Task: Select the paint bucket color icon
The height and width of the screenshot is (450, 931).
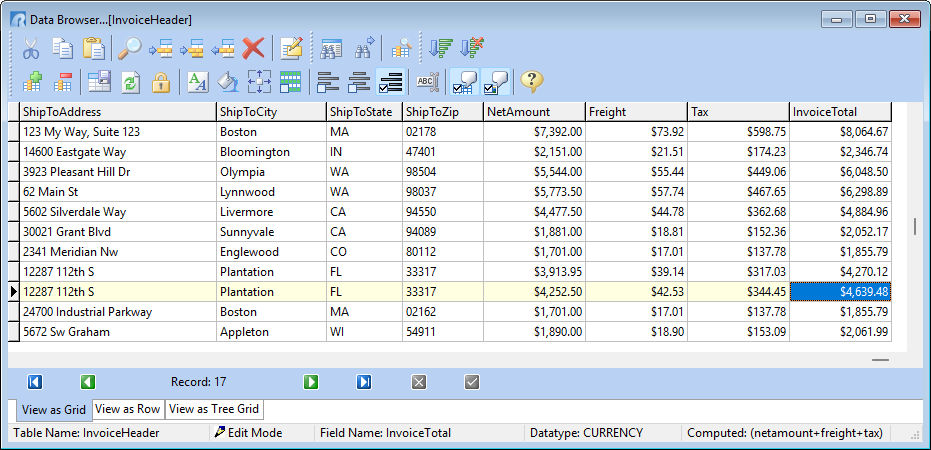Action: coord(228,82)
